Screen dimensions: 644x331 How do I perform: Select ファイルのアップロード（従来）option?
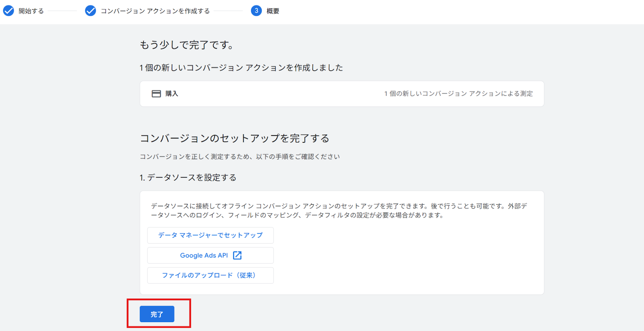click(210, 275)
